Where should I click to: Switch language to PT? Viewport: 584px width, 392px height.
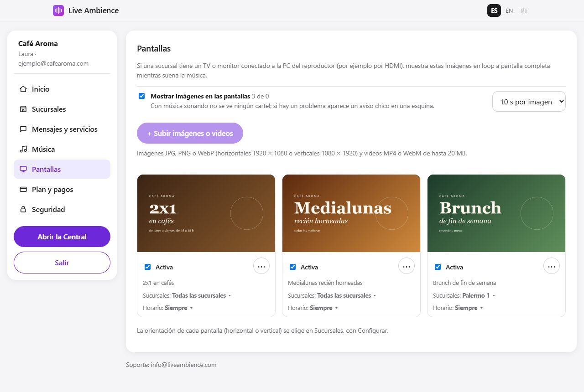(x=524, y=10)
